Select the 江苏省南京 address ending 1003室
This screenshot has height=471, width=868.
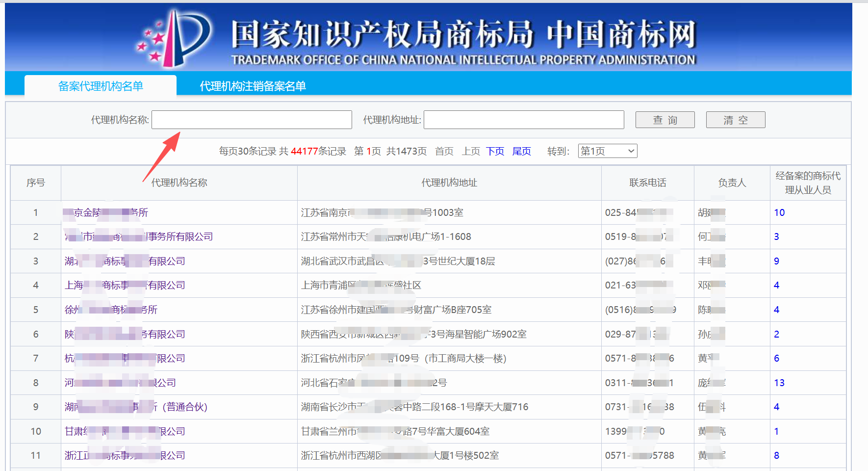[x=382, y=212]
